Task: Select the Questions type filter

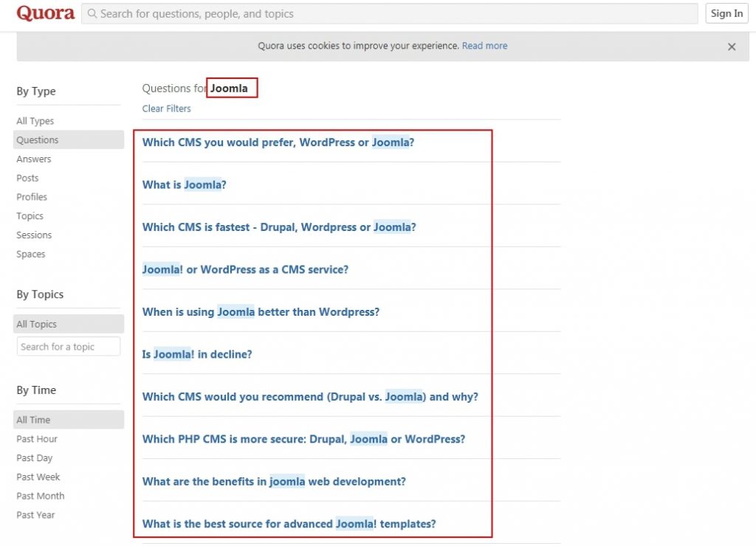Action: (69, 139)
